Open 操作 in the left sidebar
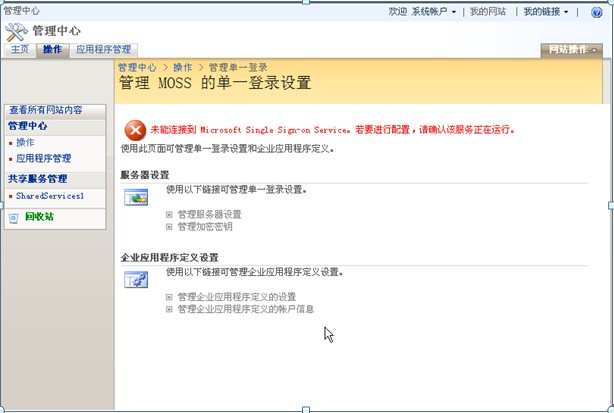 (25, 142)
